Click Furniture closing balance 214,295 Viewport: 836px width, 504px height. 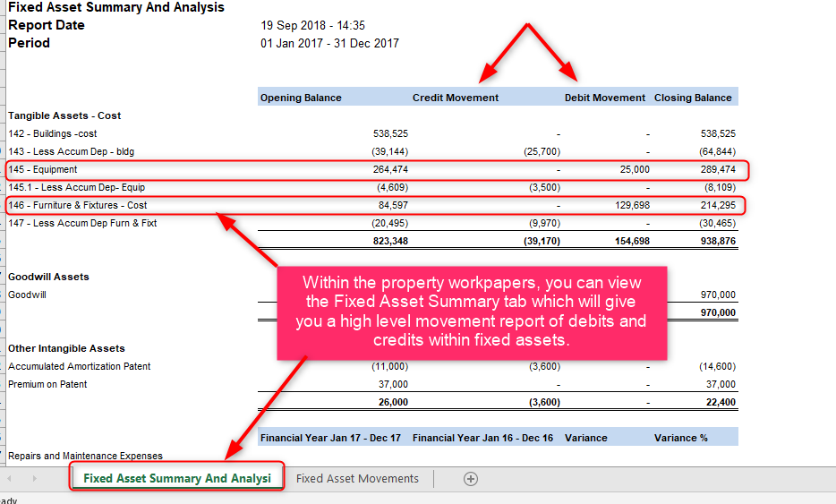tap(718, 205)
